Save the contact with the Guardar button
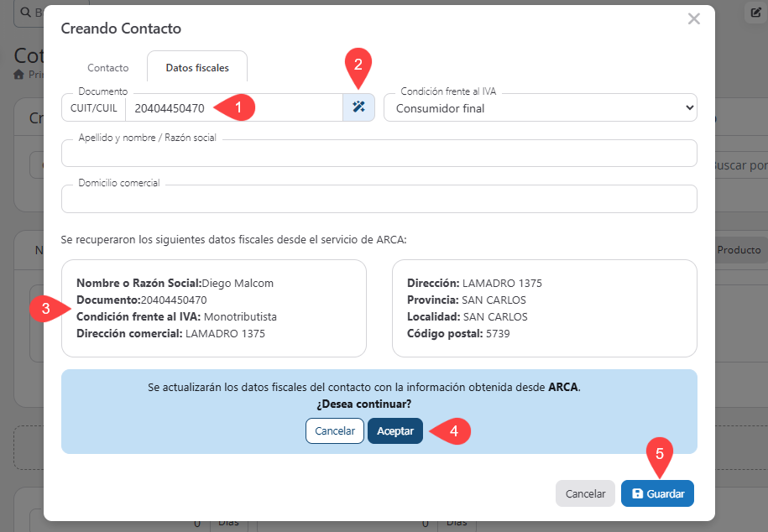This screenshot has height=532, width=768. [657, 493]
